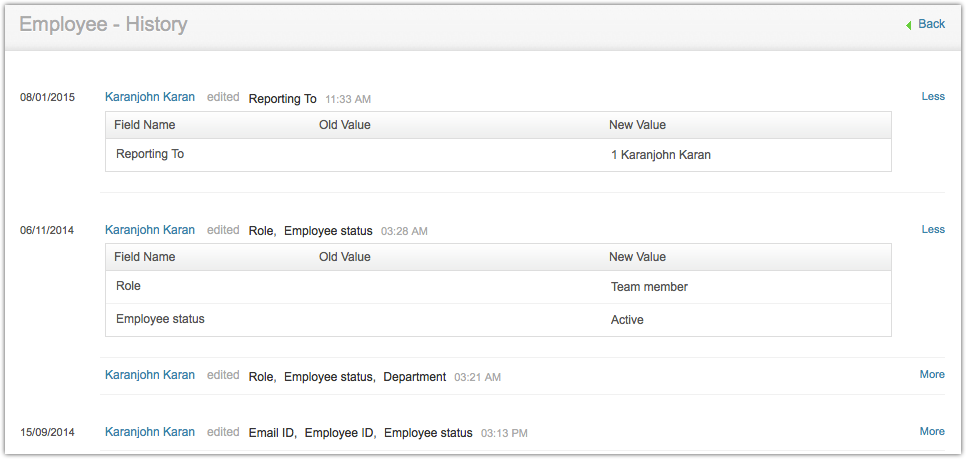Image resolution: width=966 pixels, height=459 pixels.
Task: Select the 'Active' new value cell
Action: tap(627, 320)
